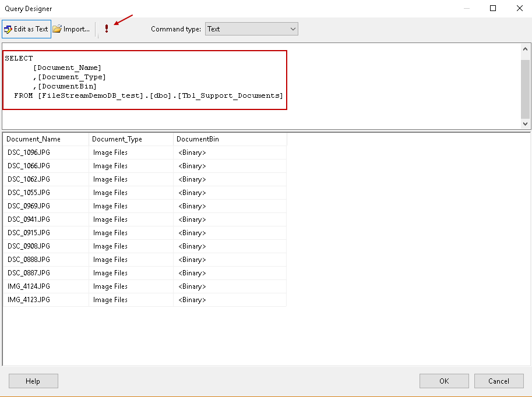
Task: Toggle the Edit as Text button
Action: [26, 29]
